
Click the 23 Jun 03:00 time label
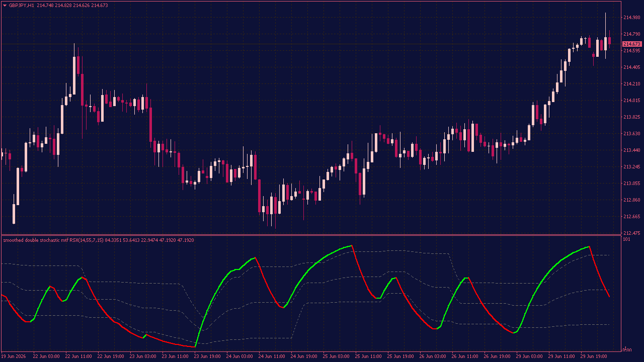tap(143, 356)
